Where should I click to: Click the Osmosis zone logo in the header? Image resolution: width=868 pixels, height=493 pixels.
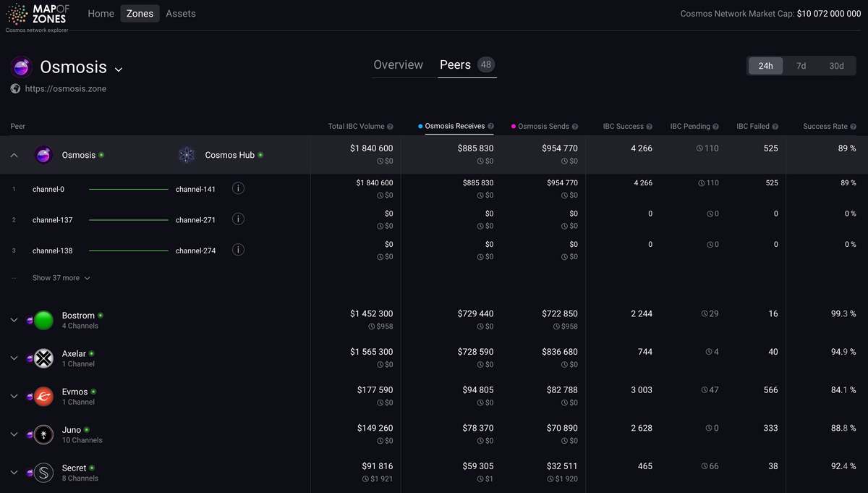click(22, 67)
